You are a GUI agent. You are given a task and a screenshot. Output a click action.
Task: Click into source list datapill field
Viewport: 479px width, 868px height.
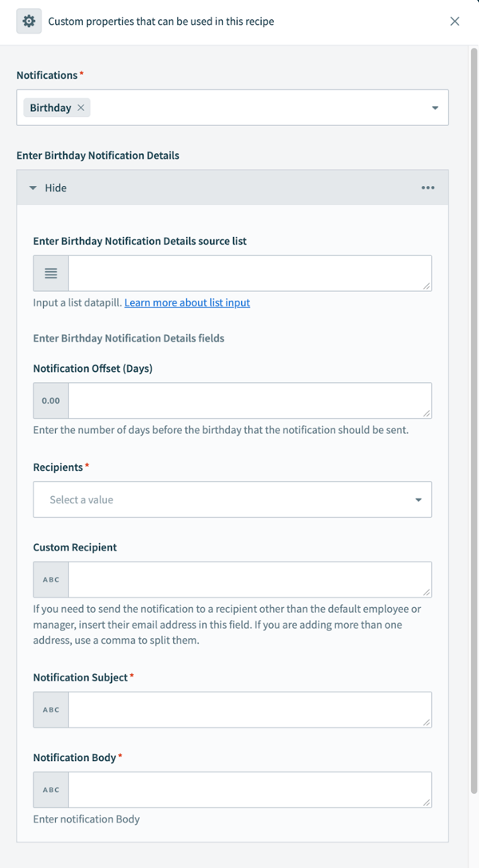coord(249,274)
